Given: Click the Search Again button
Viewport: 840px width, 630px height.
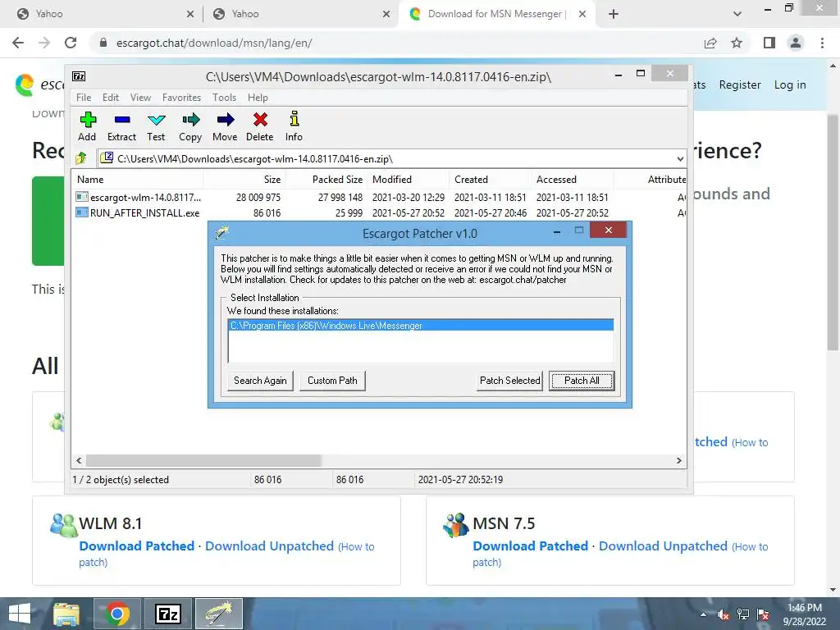Looking at the screenshot, I should (x=260, y=381).
